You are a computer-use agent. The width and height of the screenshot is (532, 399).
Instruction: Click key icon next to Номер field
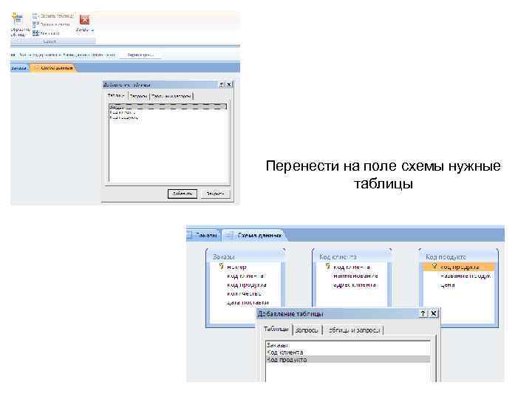point(222,266)
